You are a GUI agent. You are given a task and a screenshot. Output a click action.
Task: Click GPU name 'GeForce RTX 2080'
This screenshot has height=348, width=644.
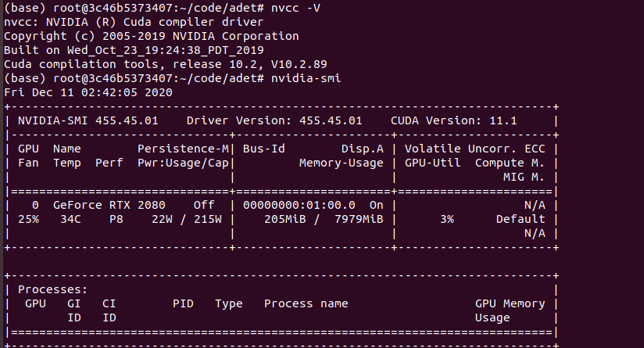point(109,205)
